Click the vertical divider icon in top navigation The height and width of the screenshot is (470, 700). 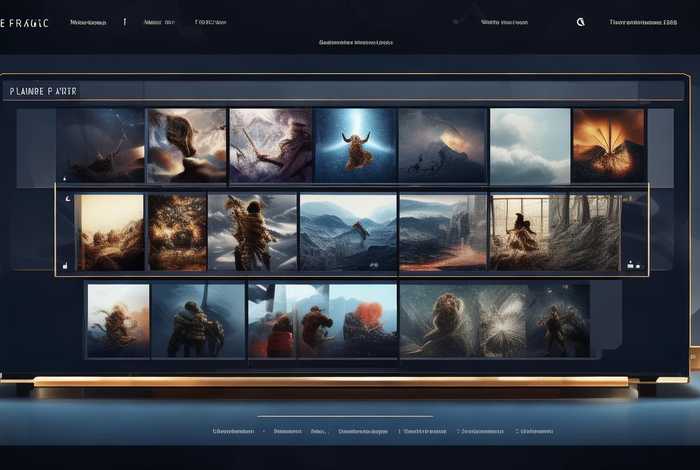124,21
